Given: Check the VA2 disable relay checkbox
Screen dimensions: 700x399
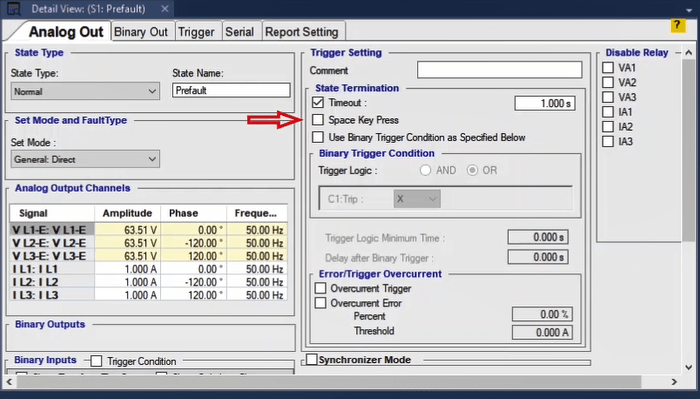Looking at the screenshot, I should point(608,82).
